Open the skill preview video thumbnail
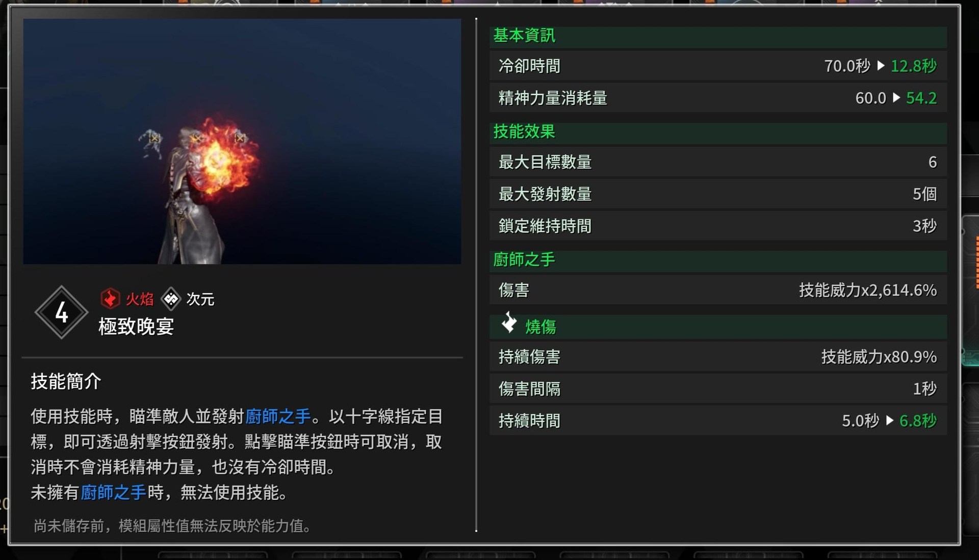This screenshot has width=979, height=560. click(x=242, y=142)
